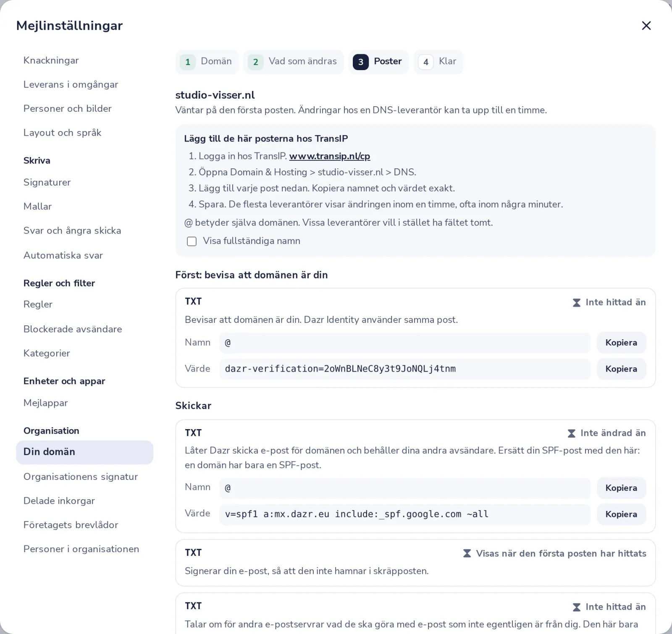The height and width of the screenshot is (634, 672).
Task: Click step 3 number badge for Poster
Action: pyautogui.click(x=360, y=62)
